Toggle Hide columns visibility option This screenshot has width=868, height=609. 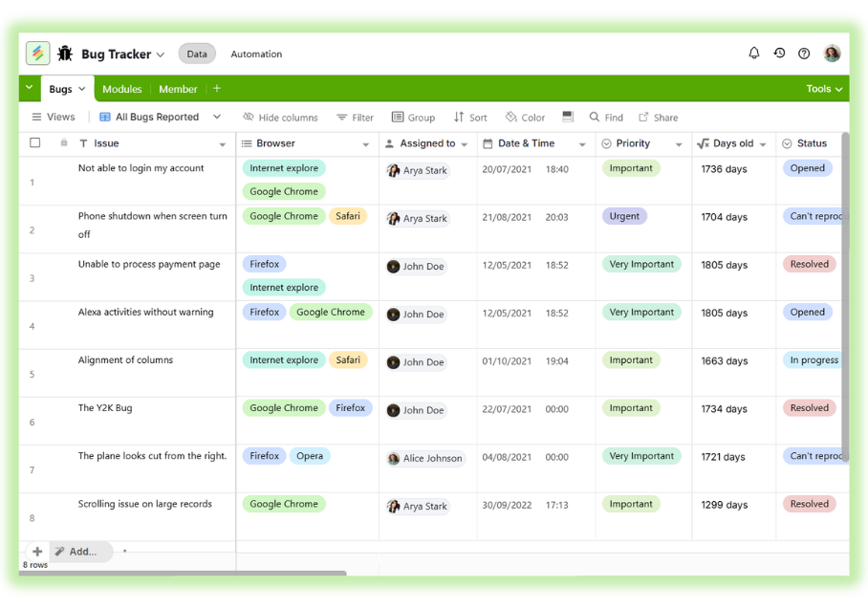pyautogui.click(x=280, y=118)
